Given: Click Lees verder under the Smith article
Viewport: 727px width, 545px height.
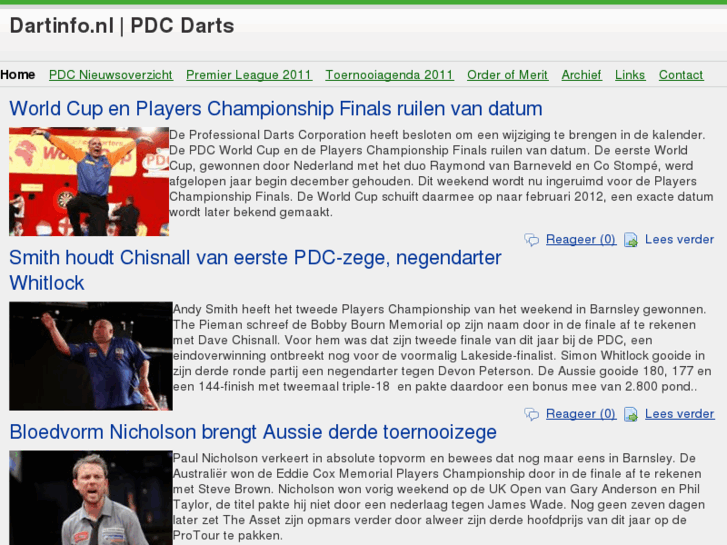Looking at the screenshot, I should coord(679,414).
